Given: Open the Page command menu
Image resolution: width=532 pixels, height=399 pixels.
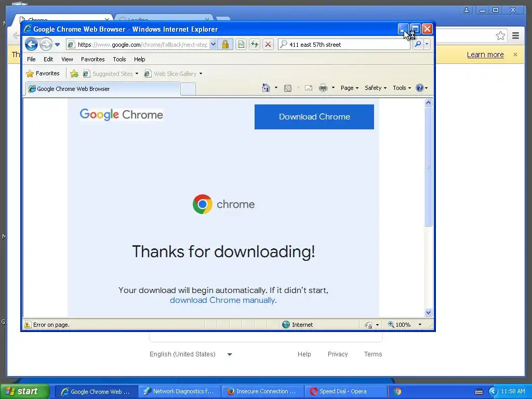Looking at the screenshot, I should [x=350, y=88].
